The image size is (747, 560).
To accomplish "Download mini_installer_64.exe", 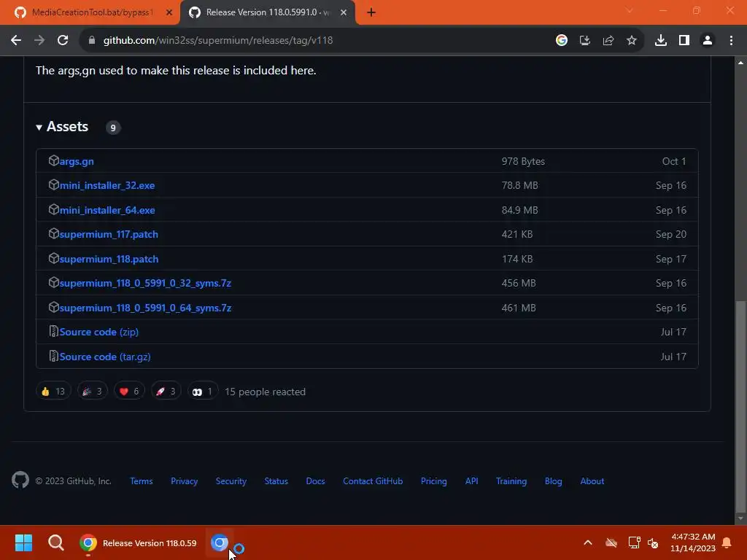I will 107,210.
